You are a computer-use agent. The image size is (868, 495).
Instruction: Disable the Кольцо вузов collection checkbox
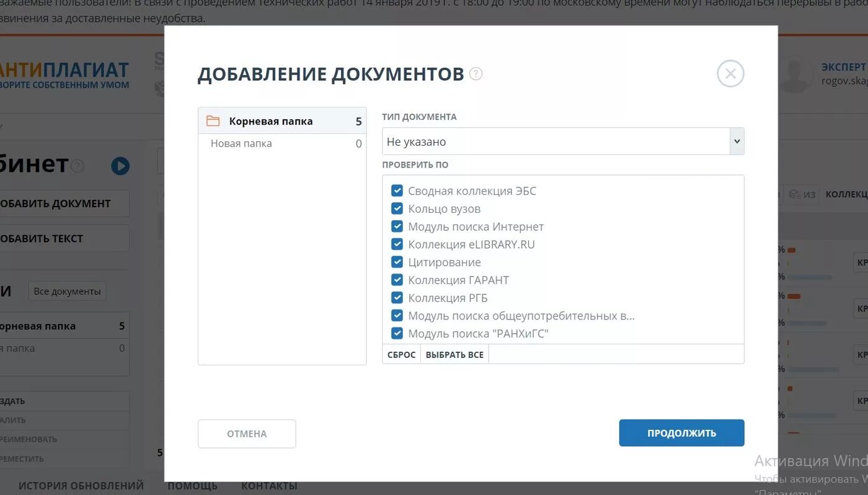(x=397, y=208)
